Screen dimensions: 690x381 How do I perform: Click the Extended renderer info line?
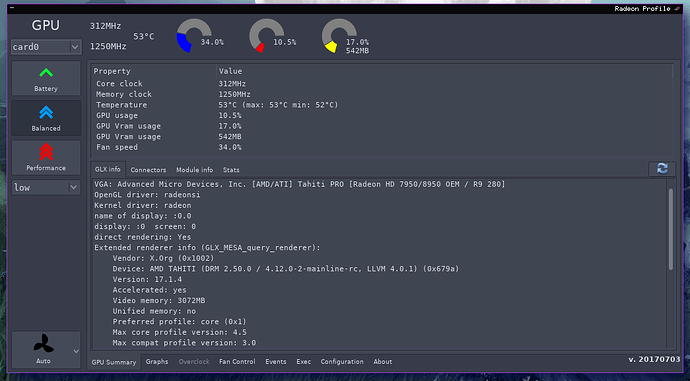(x=207, y=248)
